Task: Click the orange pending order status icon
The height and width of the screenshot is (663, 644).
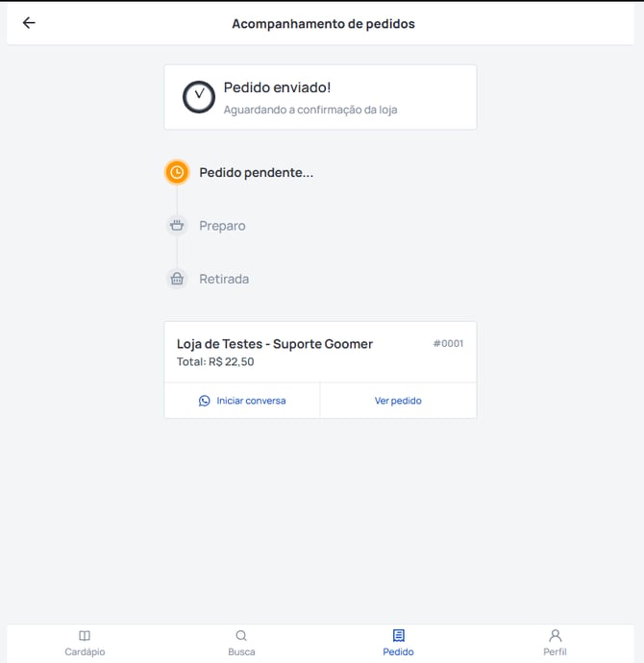Action: coord(177,173)
